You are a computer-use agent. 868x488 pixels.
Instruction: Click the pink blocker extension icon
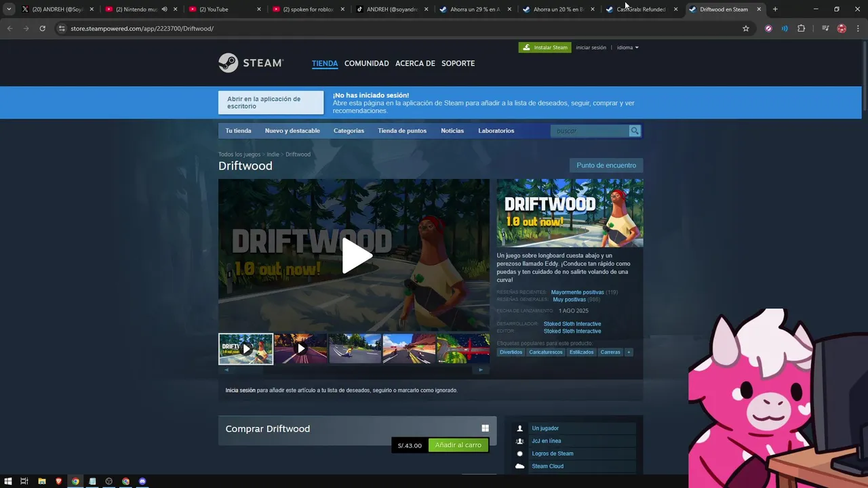click(x=768, y=28)
